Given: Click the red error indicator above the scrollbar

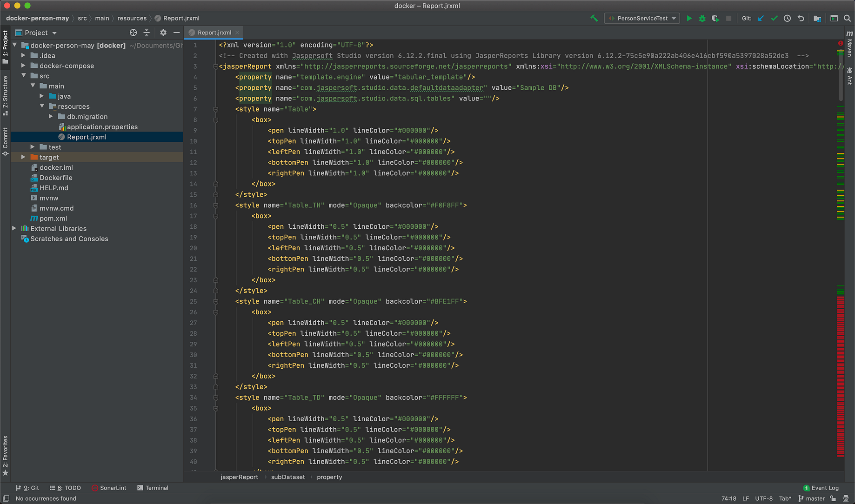Looking at the screenshot, I should (841, 43).
